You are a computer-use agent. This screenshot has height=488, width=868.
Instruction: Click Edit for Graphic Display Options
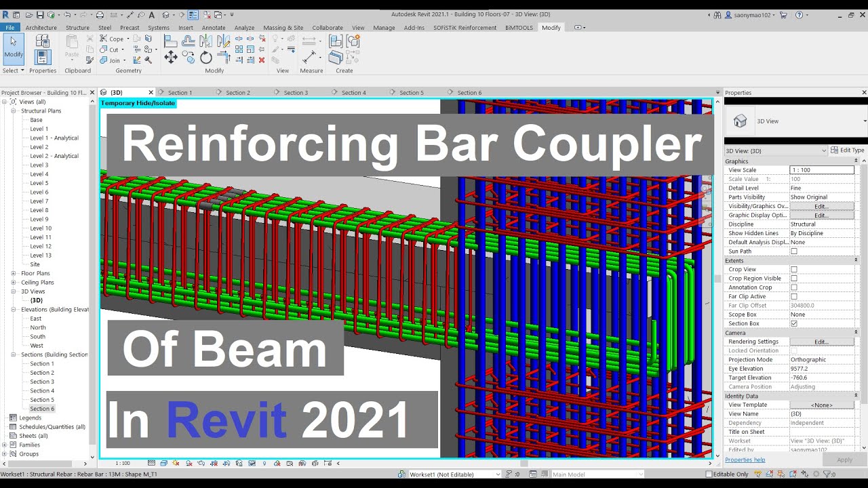(821, 216)
